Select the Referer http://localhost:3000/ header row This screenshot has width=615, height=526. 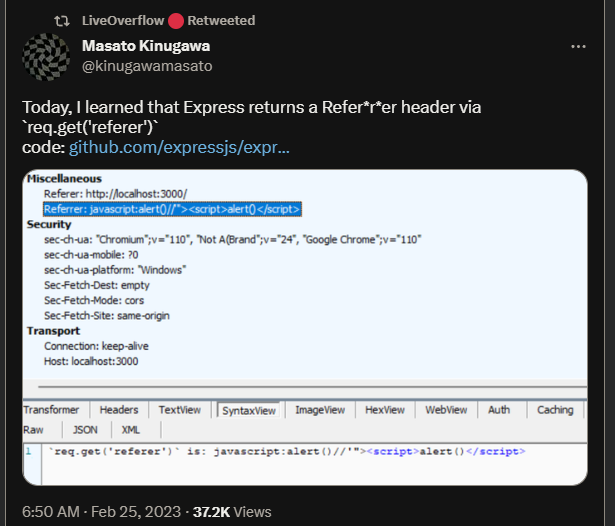(x=115, y=194)
